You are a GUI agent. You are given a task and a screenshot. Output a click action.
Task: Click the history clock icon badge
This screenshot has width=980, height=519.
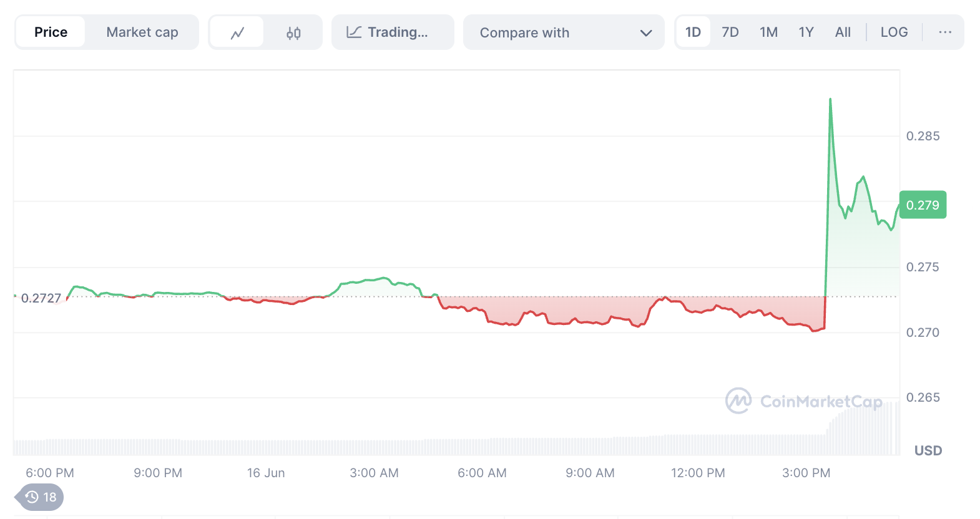[40, 497]
